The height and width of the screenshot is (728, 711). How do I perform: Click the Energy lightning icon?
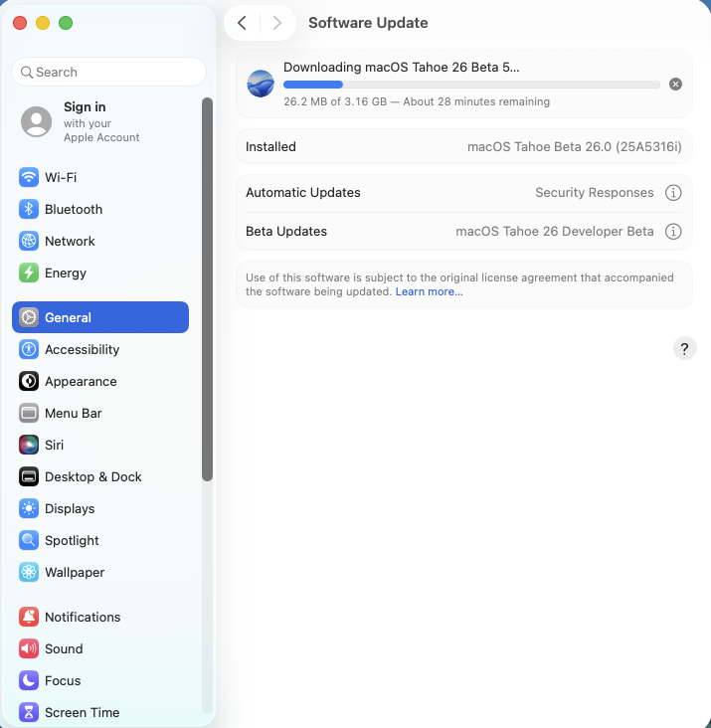pos(29,273)
